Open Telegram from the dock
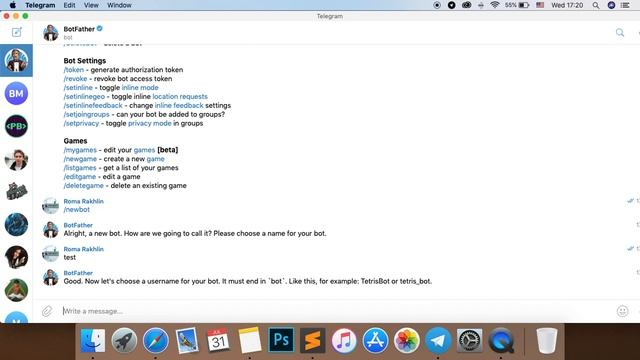Screen dimensions: 640x360 click(x=438, y=340)
